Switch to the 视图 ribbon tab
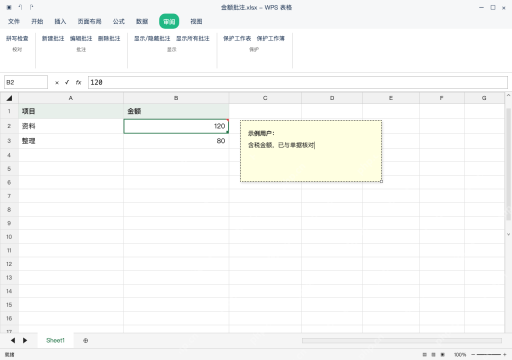Screen dimensions: 512x360 pyautogui.click(x=196, y=22)
